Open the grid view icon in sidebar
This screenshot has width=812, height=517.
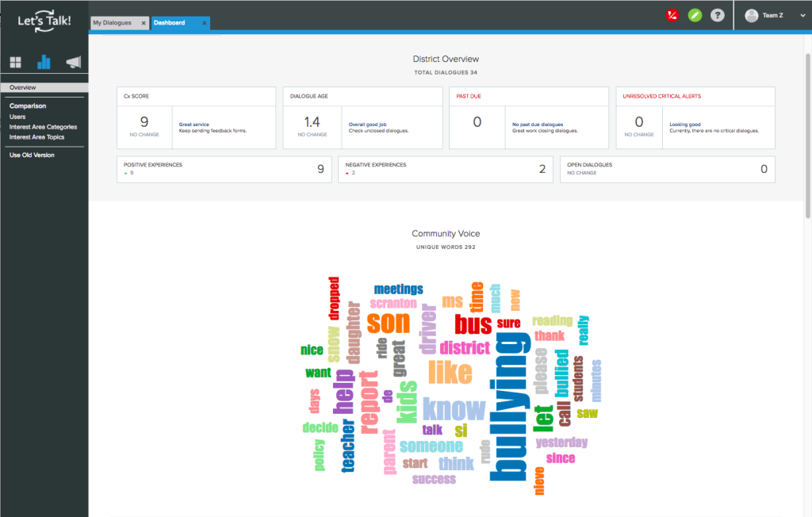tap(15, 63)
